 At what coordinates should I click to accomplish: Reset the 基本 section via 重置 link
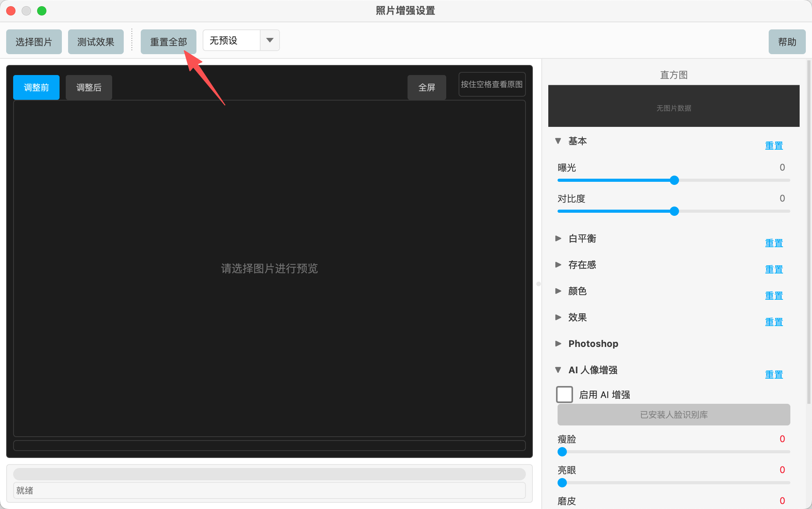pos(774,145)
